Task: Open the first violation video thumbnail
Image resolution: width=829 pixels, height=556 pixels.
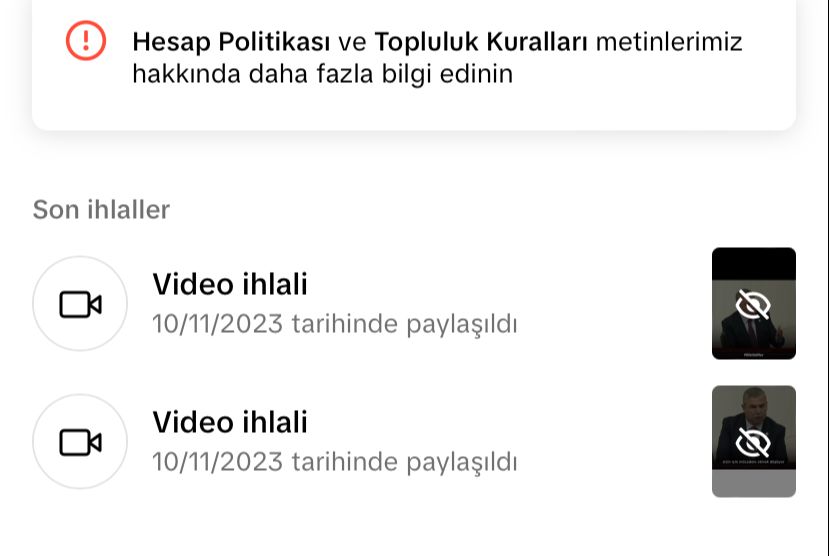Action: 754,303
